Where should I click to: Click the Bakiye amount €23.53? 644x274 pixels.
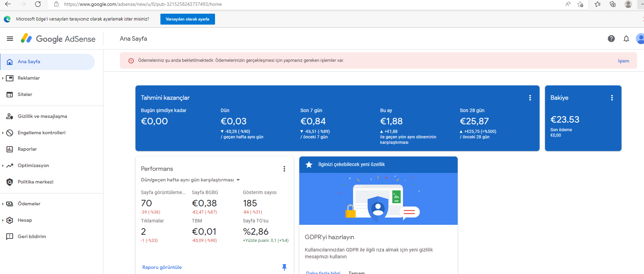(x=565, y=120)
